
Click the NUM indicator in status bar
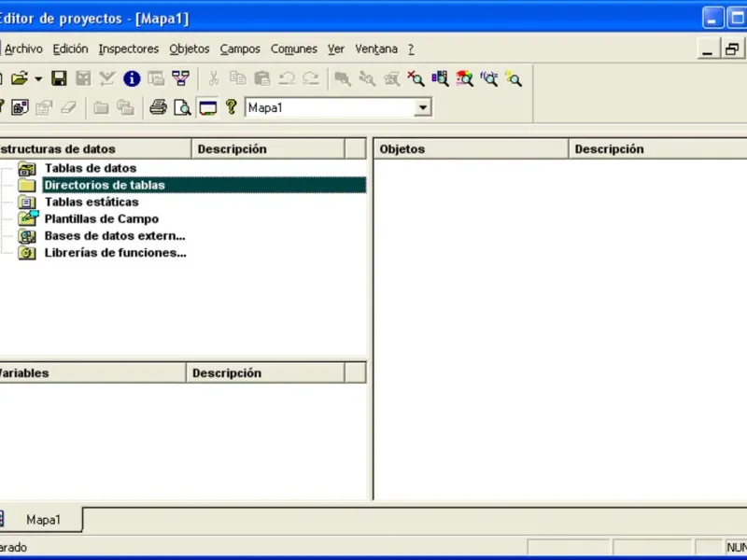point(737,548)
